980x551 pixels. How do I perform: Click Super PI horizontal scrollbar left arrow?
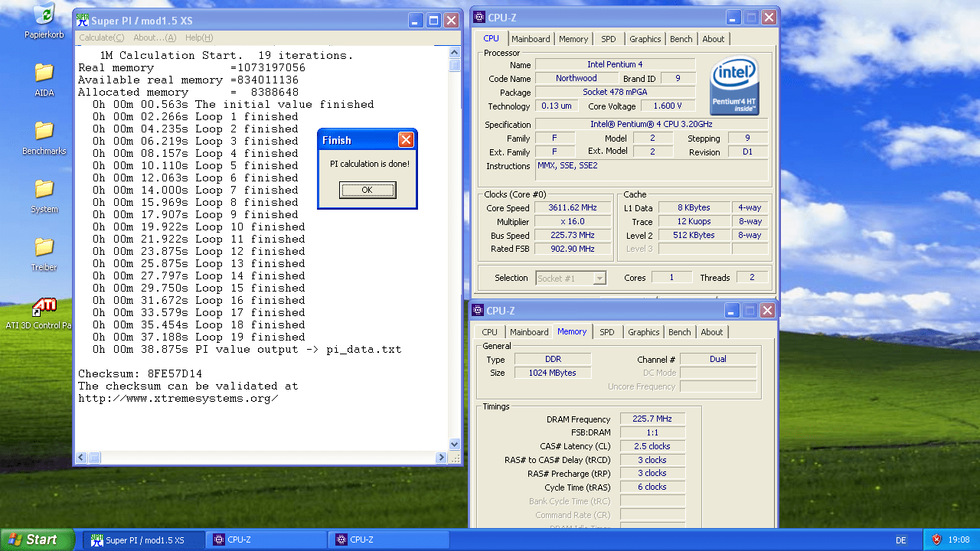coord(81,458)
